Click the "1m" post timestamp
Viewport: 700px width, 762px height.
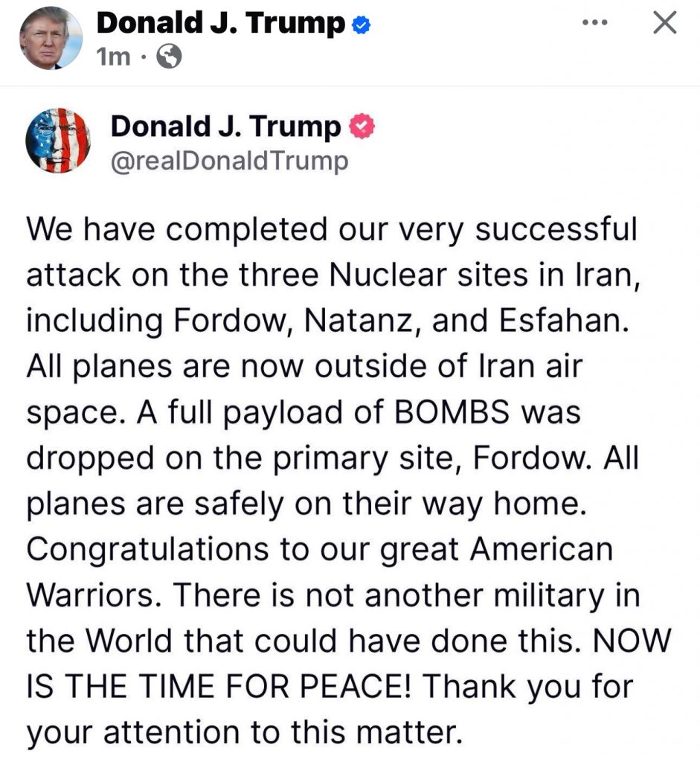point(113,57)
